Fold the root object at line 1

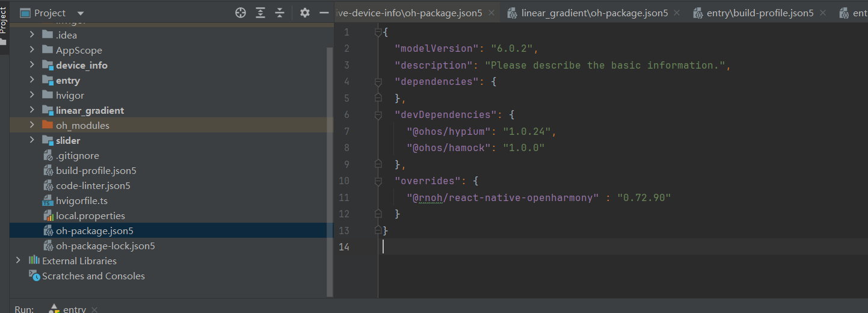tap(378, 32)
